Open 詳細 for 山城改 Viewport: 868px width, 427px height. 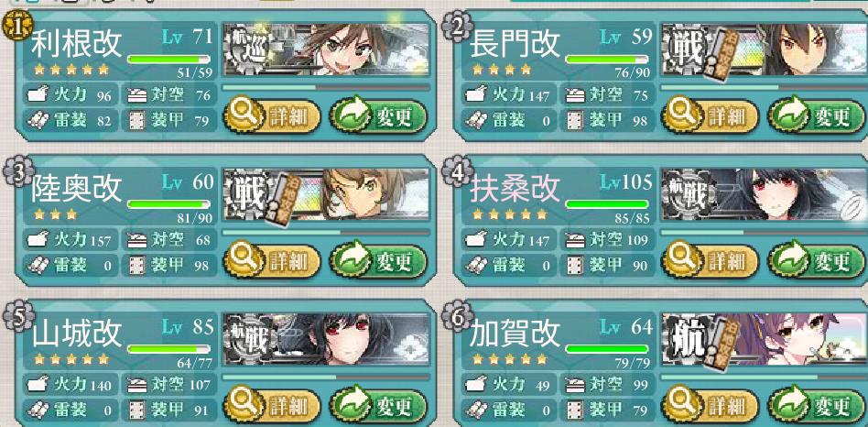click(272, 407)
